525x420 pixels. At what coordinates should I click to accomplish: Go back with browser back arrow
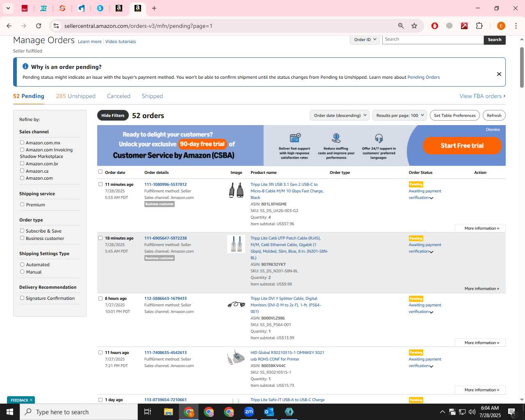coord(9,26)
